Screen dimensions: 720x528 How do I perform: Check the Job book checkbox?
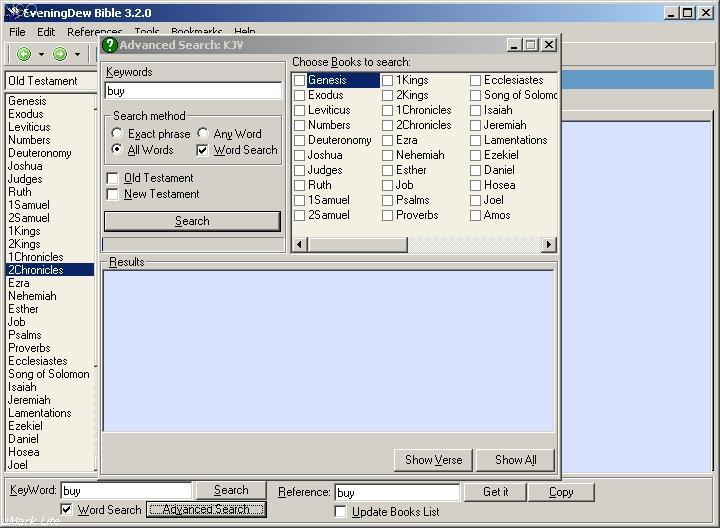(x=388, y=185)
